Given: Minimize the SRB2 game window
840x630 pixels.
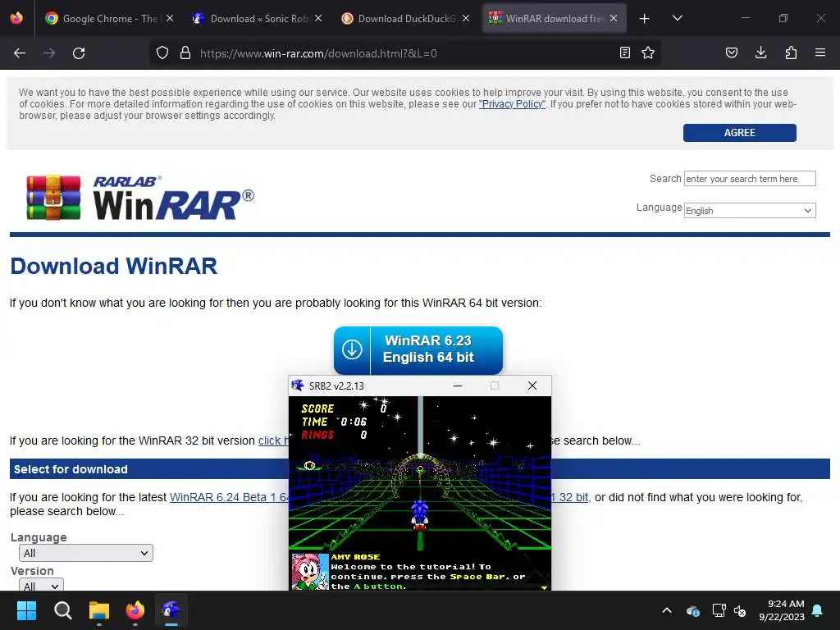Looking at the screenshot, I should click(x=458, y=386).
